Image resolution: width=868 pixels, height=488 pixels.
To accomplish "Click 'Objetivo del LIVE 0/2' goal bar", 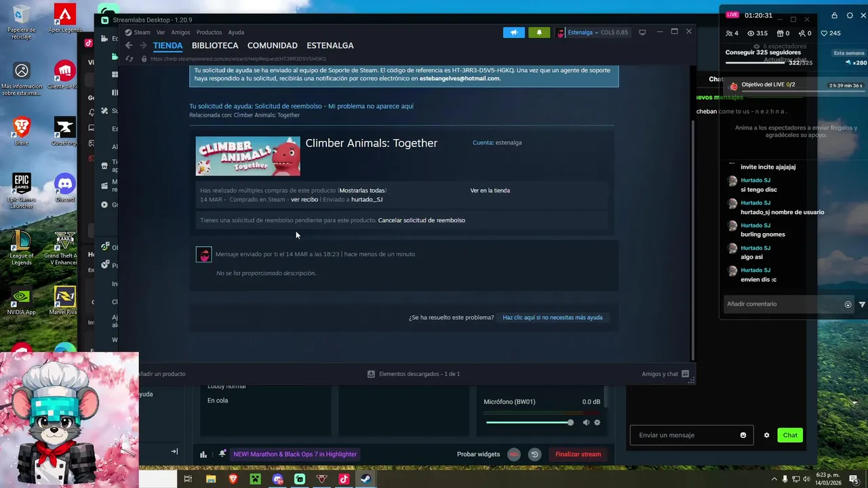I will pyautogui.click(x=795, y=85).
